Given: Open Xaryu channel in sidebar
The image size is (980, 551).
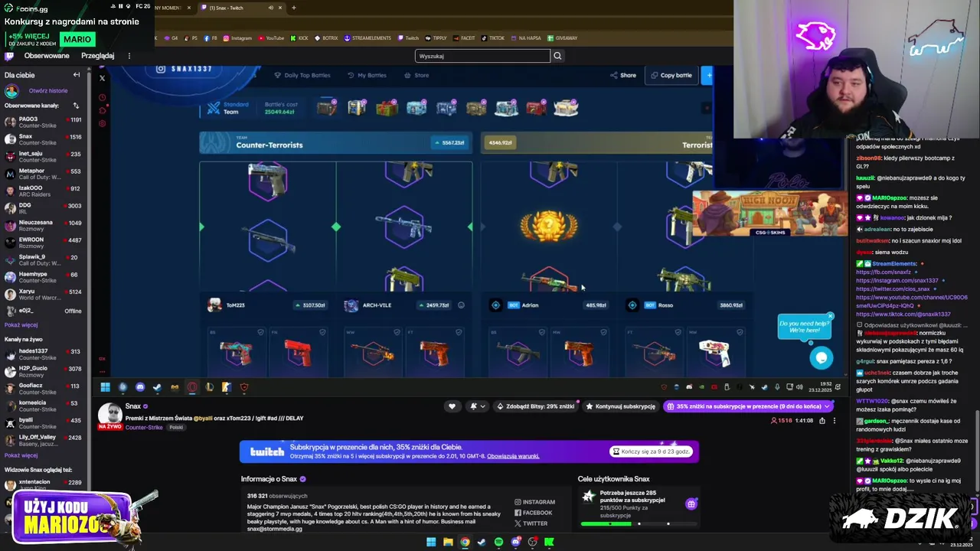Looking at the screenshot, I should coord(42,295).
